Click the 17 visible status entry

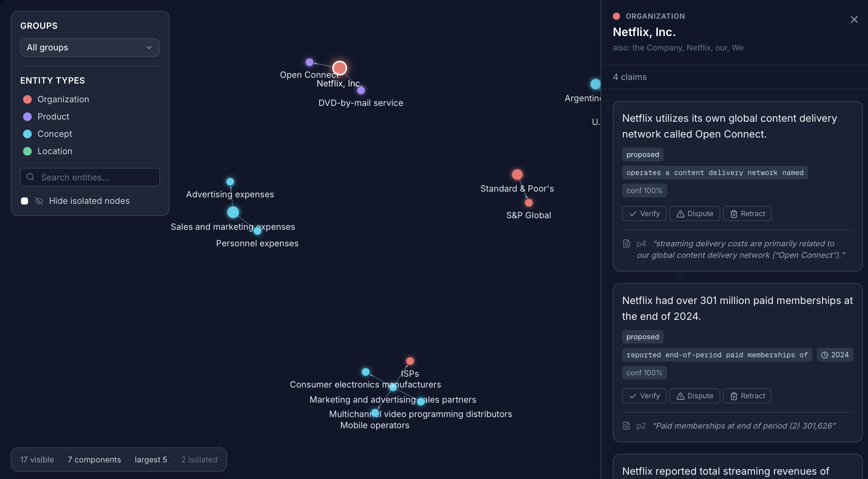point(37,460)
